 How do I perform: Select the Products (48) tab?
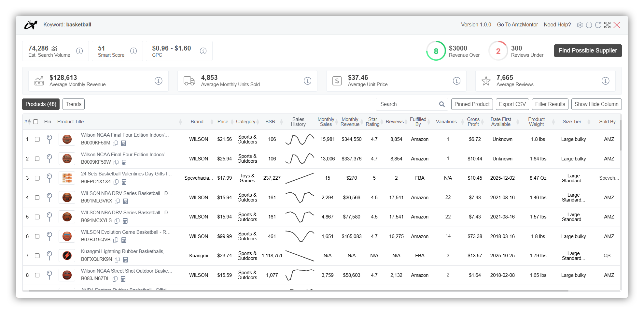click(41, 104)
